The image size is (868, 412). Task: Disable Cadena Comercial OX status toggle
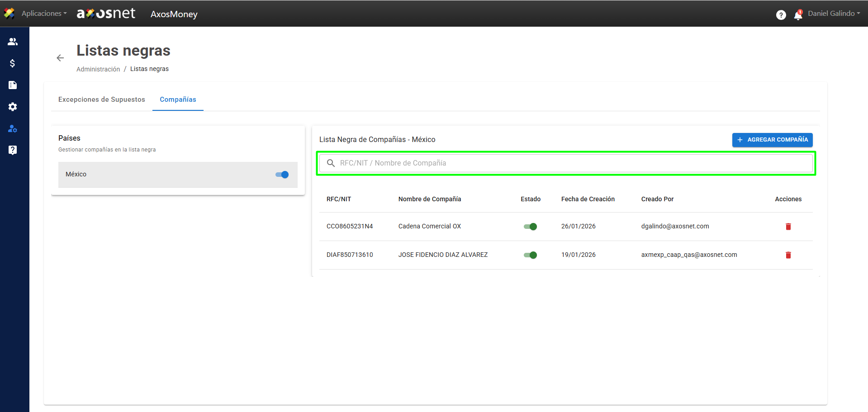(530, 227)
